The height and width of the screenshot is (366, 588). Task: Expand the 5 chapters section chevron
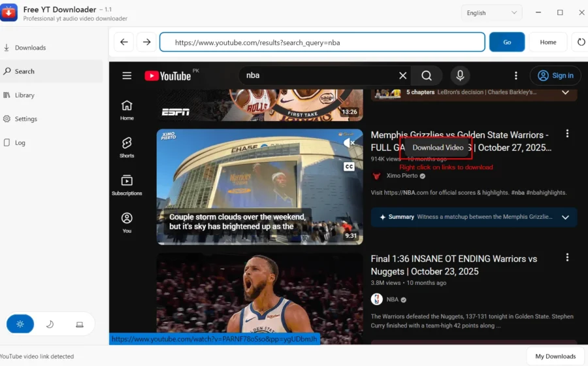pyautogui.click(x=565, y=92)
